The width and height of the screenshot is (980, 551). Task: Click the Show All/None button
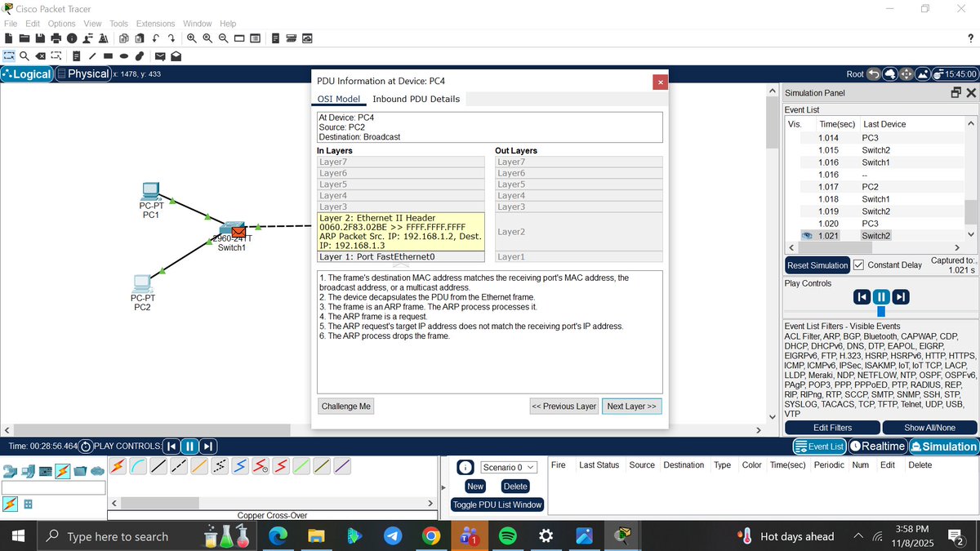click(x=929, y=428)
